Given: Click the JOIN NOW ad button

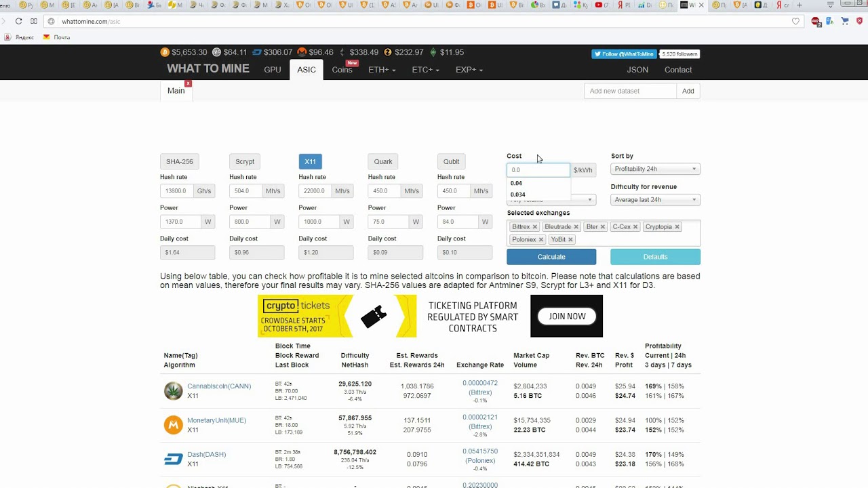Looking at the screenshot, I should coord(567,316).
